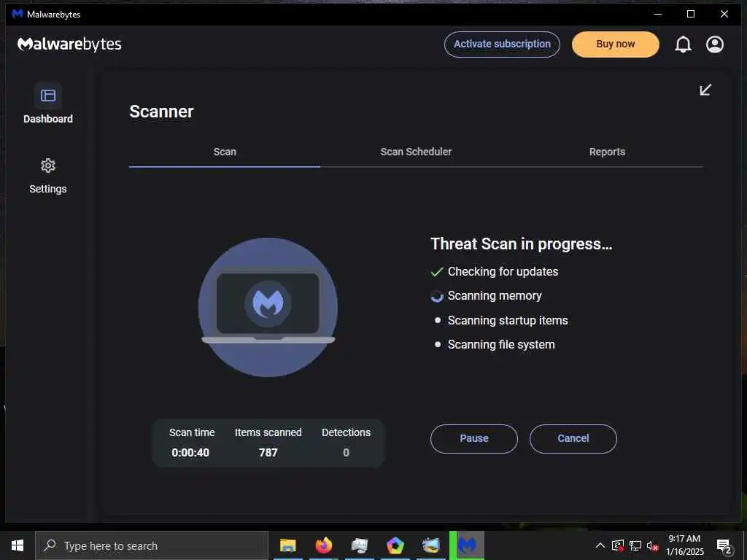Pause the running threat scan
Viewport: 747px width, 560px height.
tap(474, 438)
